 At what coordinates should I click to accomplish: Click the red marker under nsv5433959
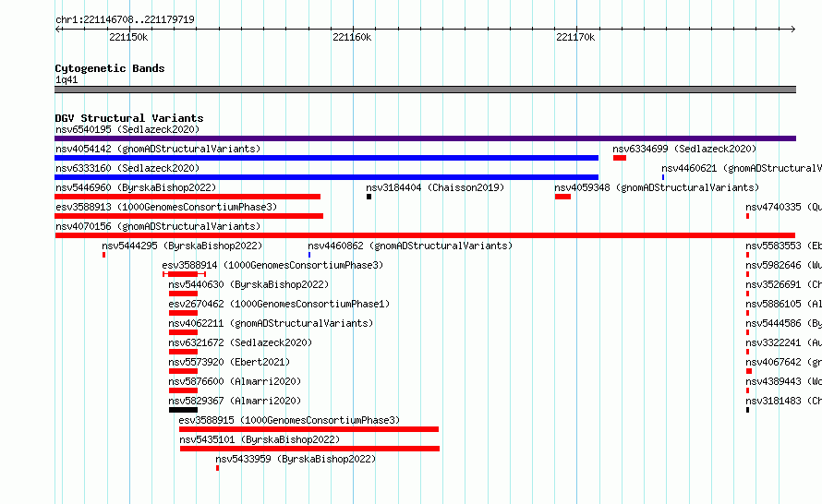[218, 468]
